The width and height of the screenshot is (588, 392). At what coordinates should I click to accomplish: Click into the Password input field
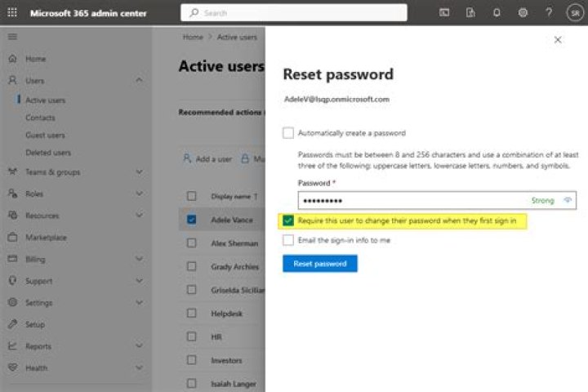click(x=408, y=200)
